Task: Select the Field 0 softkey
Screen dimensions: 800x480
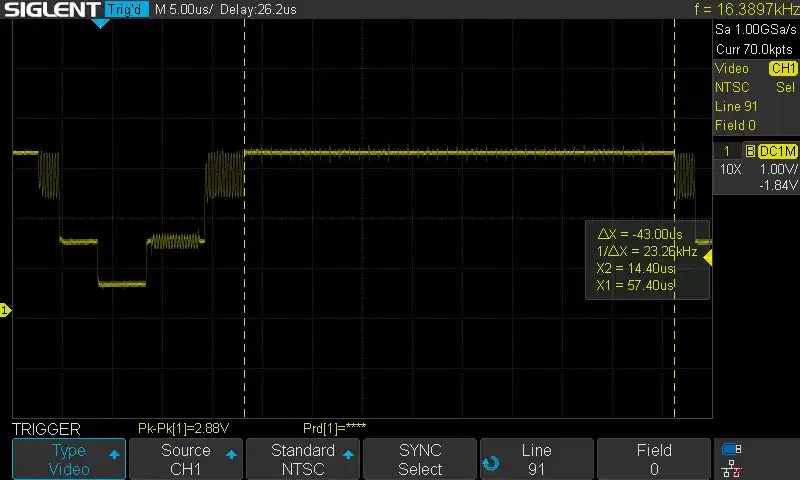Action: click(654, 460)
